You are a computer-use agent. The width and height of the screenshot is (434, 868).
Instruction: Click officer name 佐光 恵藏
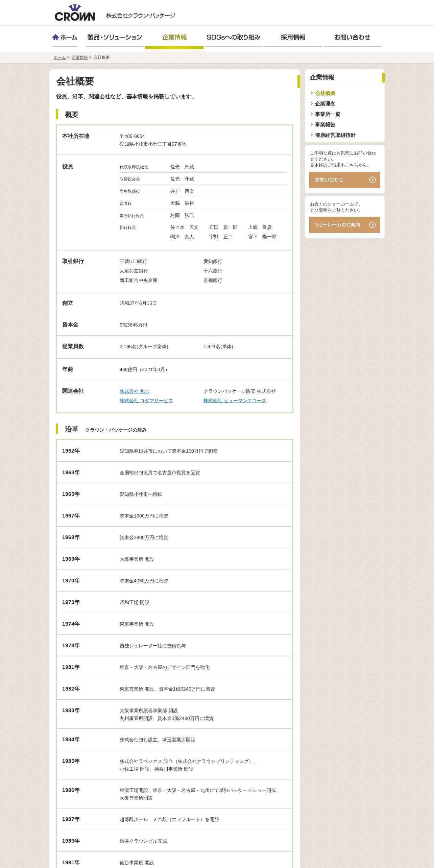182,167
